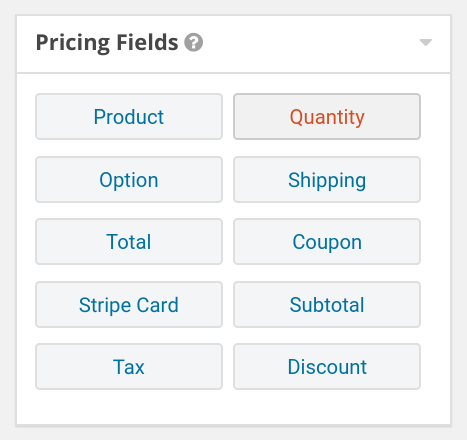Viewport: 467px width, 440px height.
Task: Click the highlighted orange Quantity button
Action: 327,117
